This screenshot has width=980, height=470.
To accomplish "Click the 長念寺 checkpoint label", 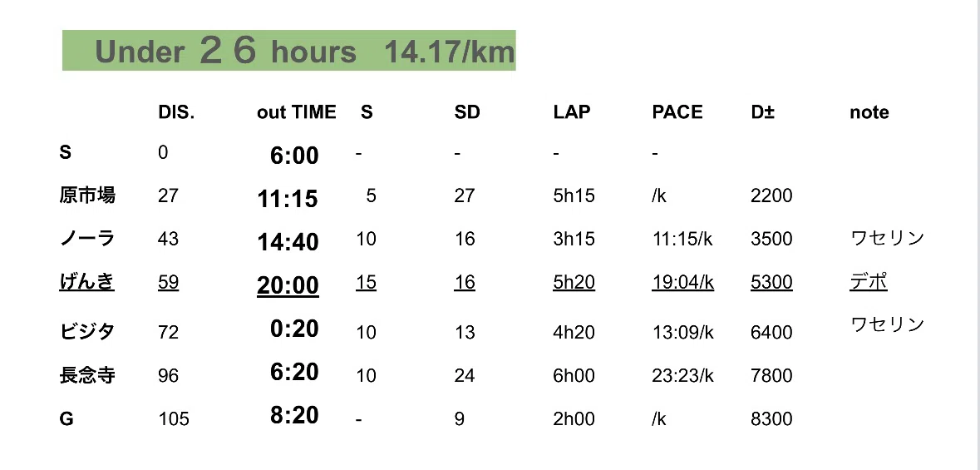I will coord(87,375).
